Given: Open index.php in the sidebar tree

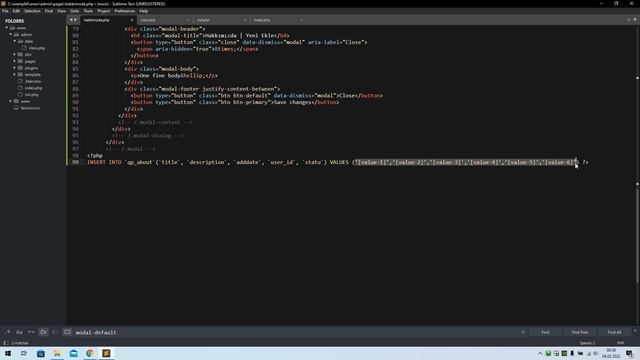Looking at the screenshot, I should [33, 88].
